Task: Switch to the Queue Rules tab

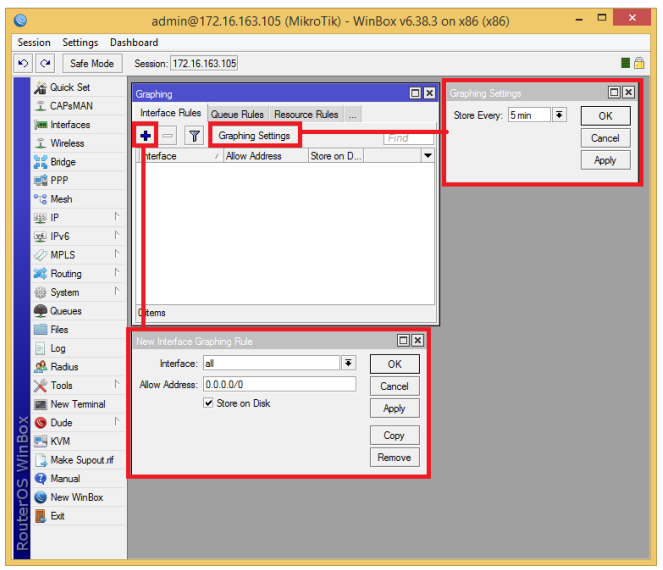Action: 237,114
